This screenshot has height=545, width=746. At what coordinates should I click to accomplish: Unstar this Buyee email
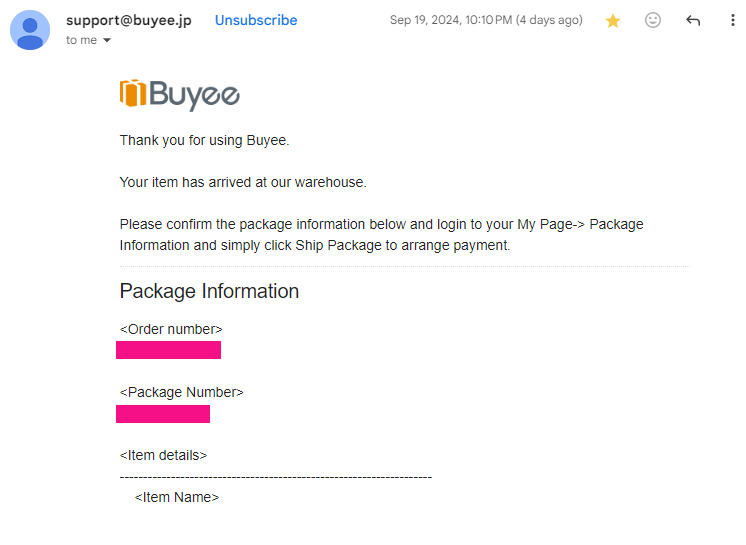(x=613, y=21)
